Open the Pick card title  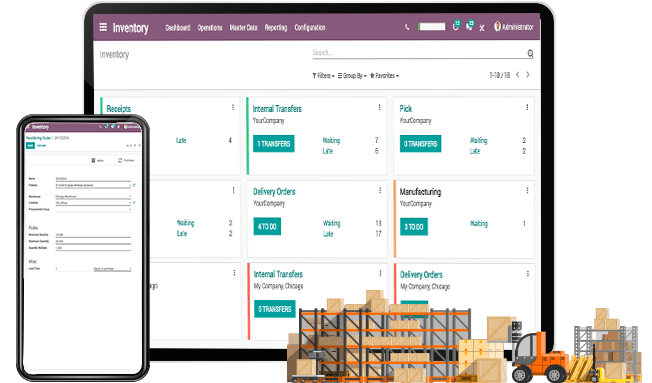[405, 109]
